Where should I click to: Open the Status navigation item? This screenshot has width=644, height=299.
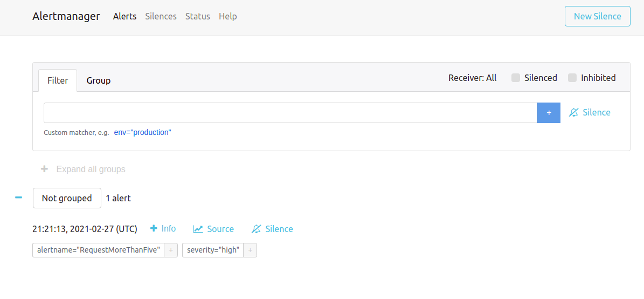198,16
